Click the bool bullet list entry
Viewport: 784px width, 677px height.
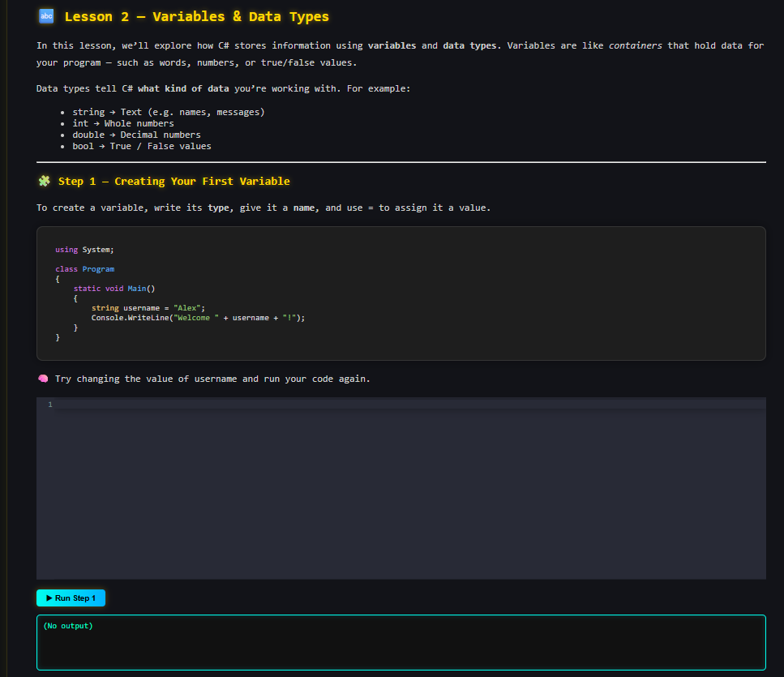click(81, 145)
